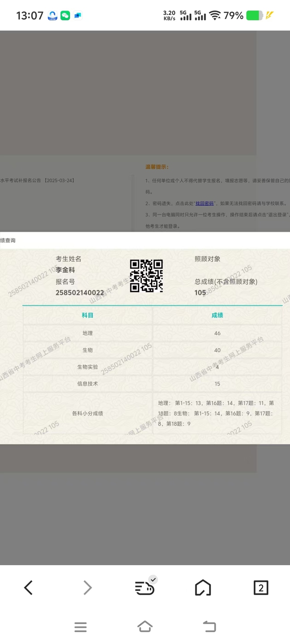This screenshot has height=644, width=290.
Task: Select the 成绩 column header
Action: coord(217,315)
